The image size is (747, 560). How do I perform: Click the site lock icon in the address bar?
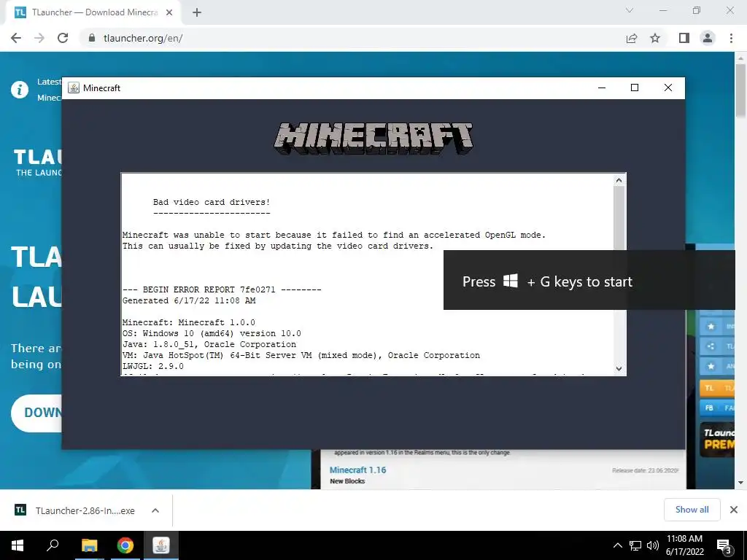[92, 38]
